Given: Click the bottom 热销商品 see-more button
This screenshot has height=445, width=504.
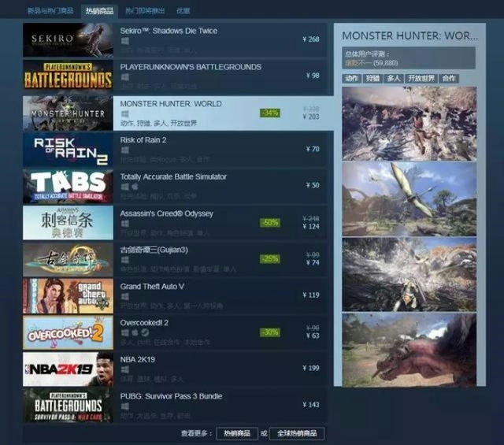Looking at the screenshot, I should click(236, 433).
